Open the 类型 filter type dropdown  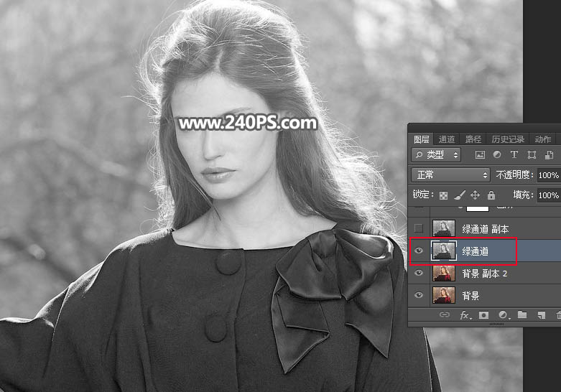pos(437,155)
